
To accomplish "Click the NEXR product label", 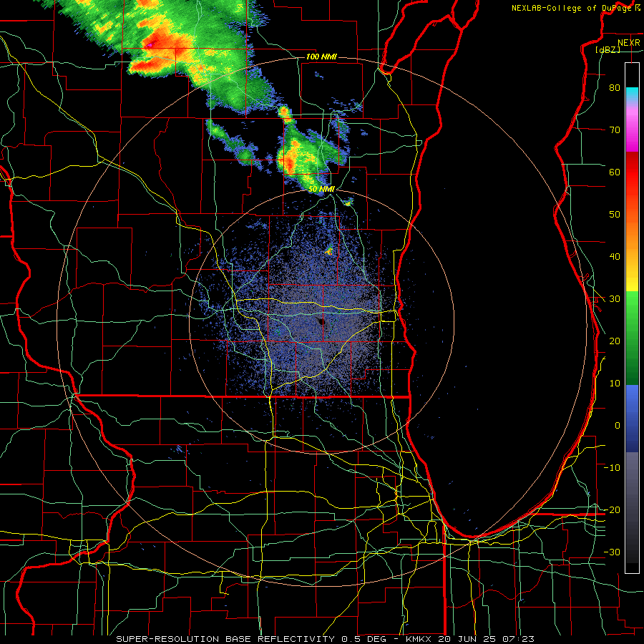I will [628, 43].
